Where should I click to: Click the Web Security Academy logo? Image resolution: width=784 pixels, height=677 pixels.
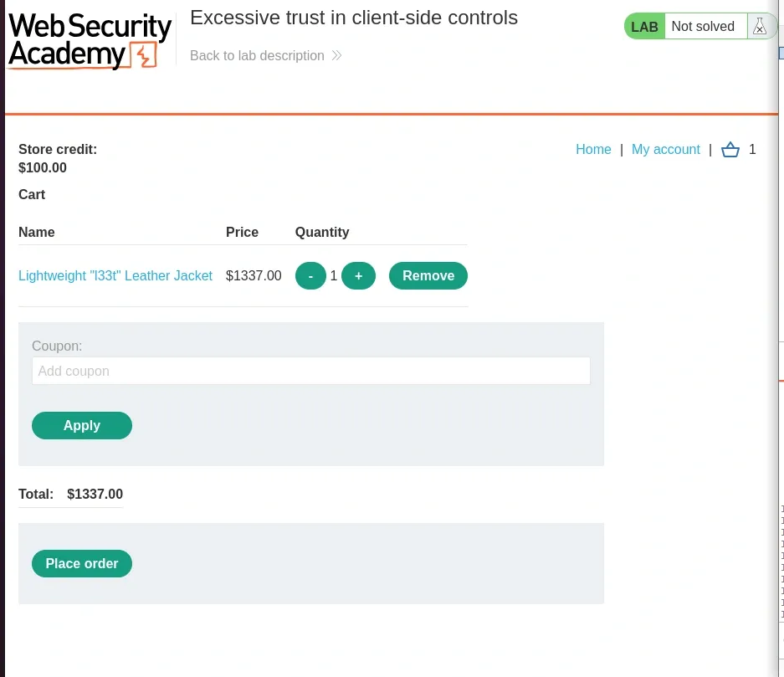point(90,39)
